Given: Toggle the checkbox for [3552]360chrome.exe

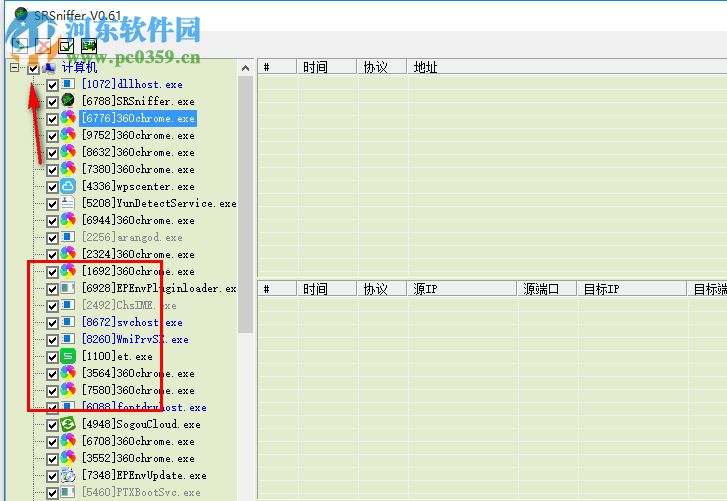Looking at the screenshot, I should tap(52, 459).
